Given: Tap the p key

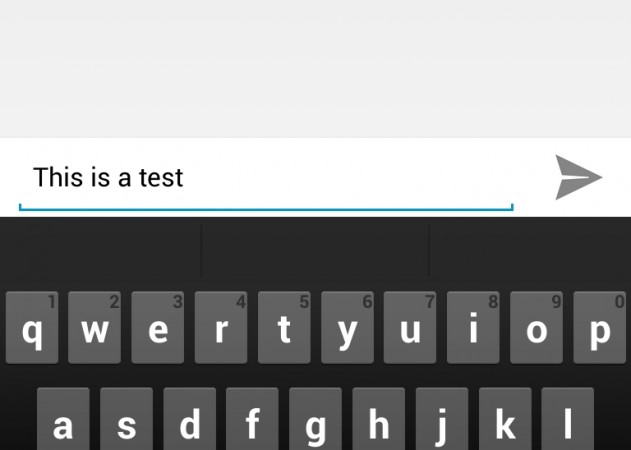Looking at the screenshot, I should pyautogui.click(x=600, y=328).
